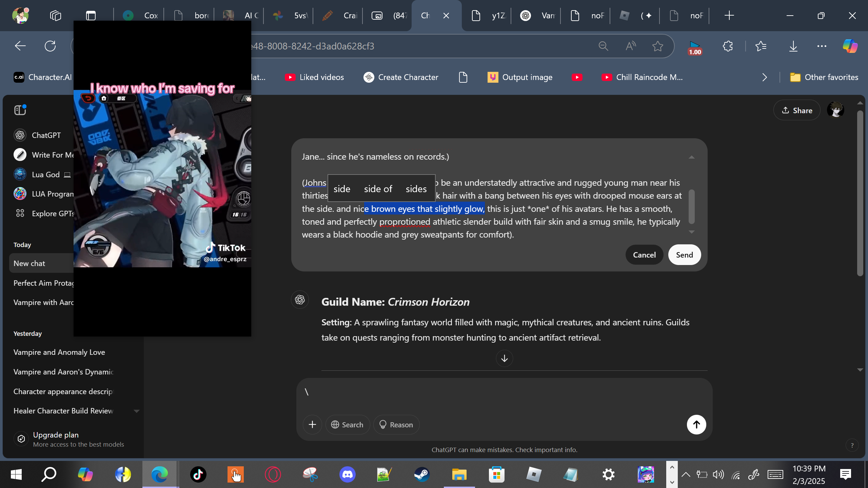Screen dimensions: 868x488
Task: Refresh the page
Action: pyautogui.click(x=50, y=46)
